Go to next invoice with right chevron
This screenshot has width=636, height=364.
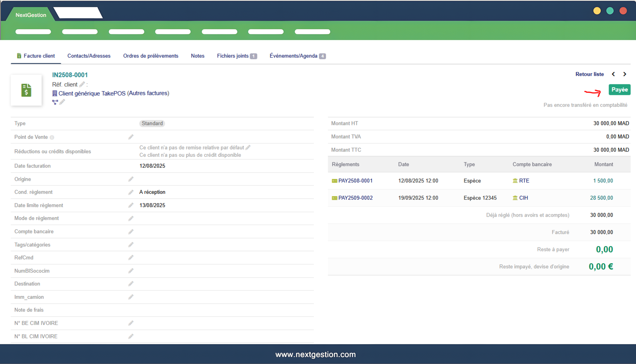point(625,74)
